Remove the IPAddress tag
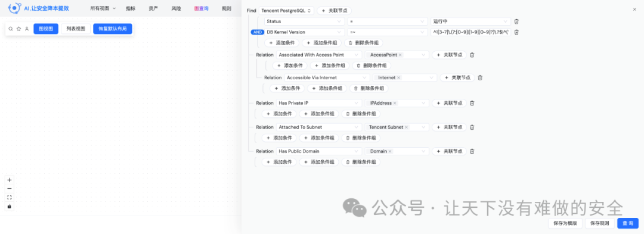The width and height of the screenshot is (644, 234). 395,103
